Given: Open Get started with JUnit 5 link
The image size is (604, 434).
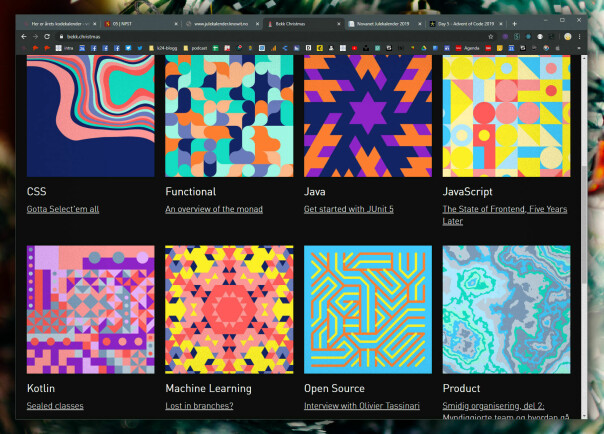Looking at the screenshot, I should point(349,209).
